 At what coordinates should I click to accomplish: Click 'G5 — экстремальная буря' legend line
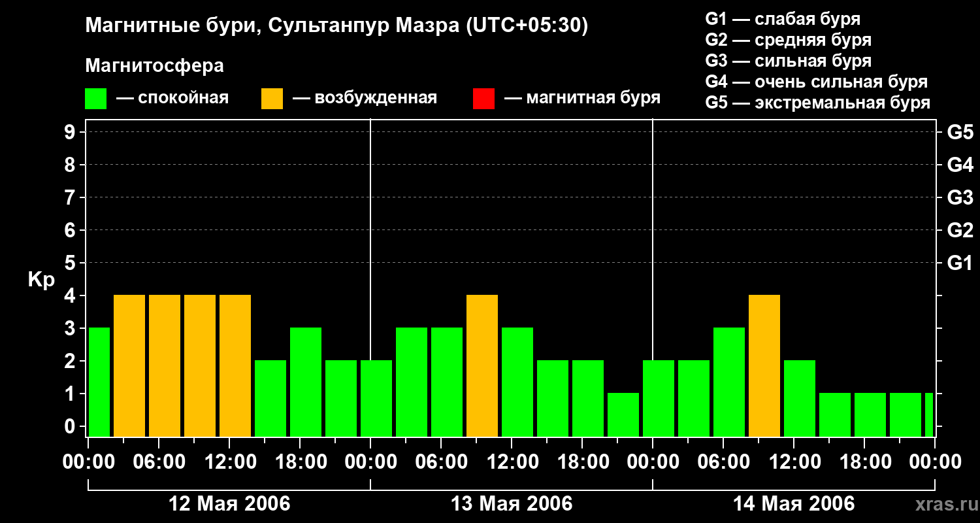coord(818,103)
